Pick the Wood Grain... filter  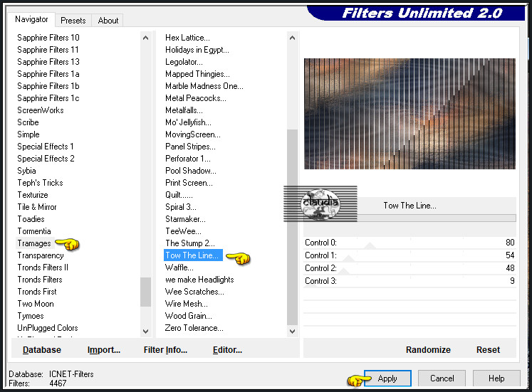pos(188,316)
